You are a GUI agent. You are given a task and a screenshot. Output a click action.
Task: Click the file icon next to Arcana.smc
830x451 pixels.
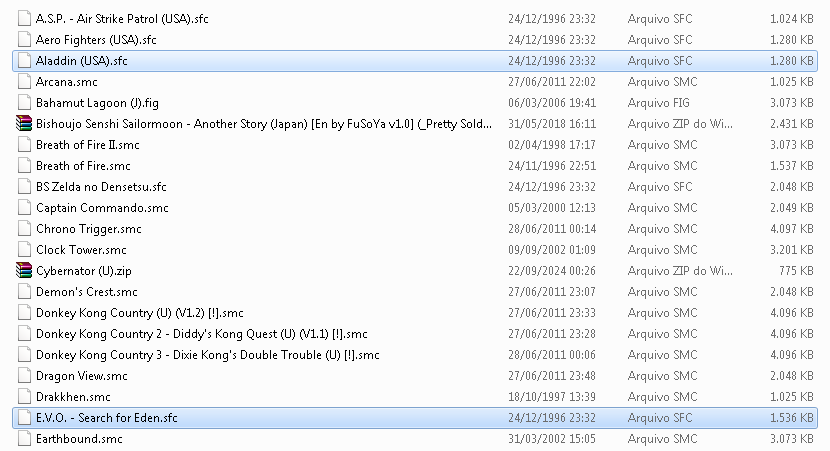tap(24, 82)
